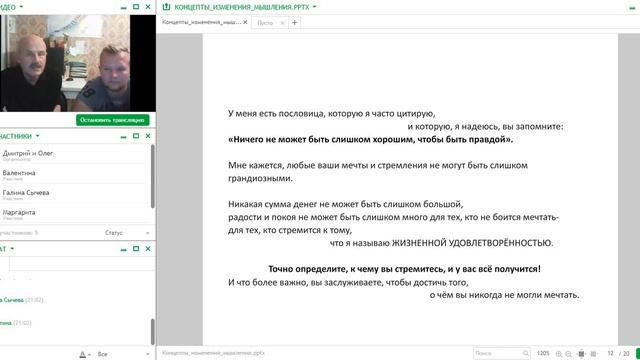Image resolution: width=640 pixels, height=360 pixels.
Task: Click the file name in bottom status bar
Action: [x=213, y=353]
